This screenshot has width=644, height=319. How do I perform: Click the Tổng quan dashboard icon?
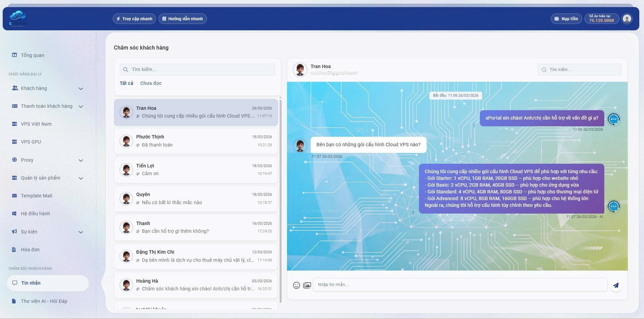click(14, 55)
